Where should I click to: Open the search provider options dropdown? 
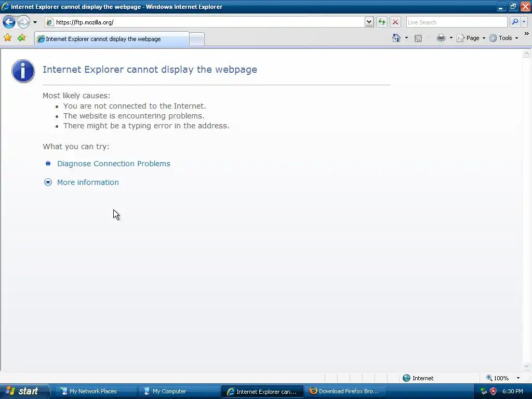pos(524,22)
